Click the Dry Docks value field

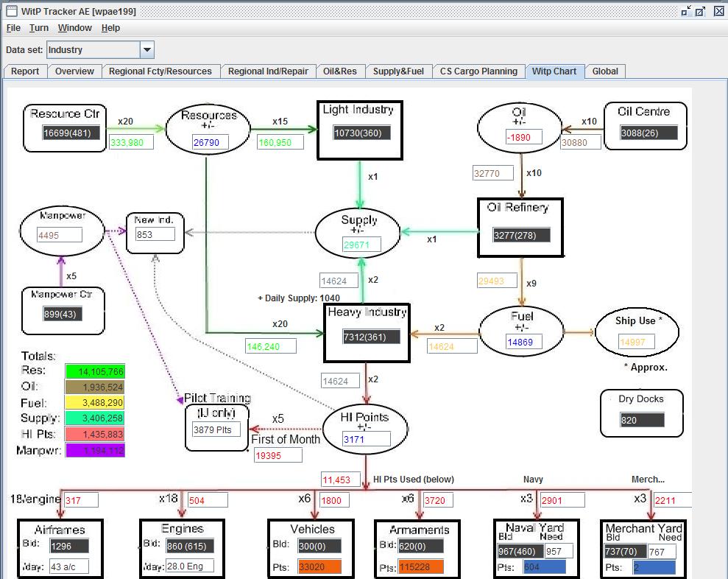[642, 420]
